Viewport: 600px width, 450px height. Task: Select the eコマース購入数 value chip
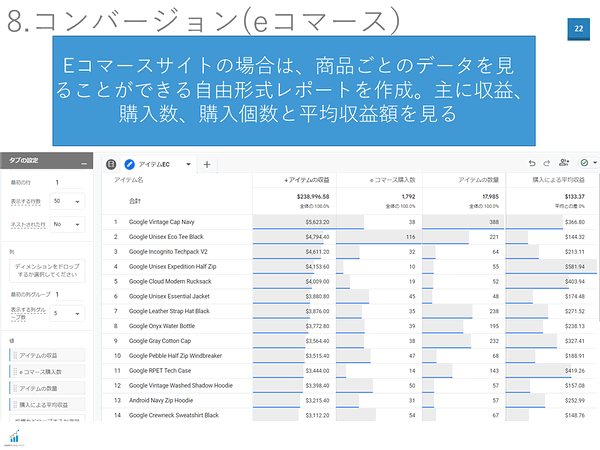pos(47,372)
